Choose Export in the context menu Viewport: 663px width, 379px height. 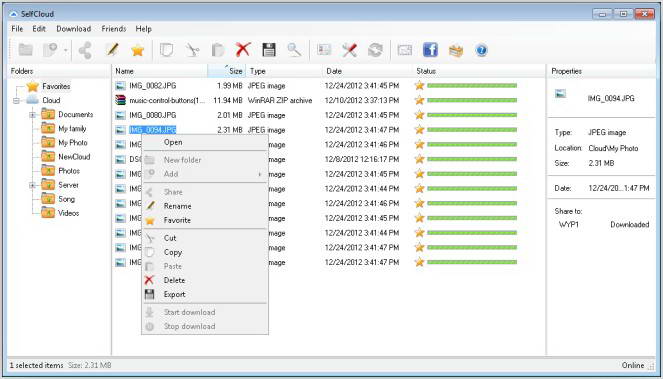[x=205, y=294]
